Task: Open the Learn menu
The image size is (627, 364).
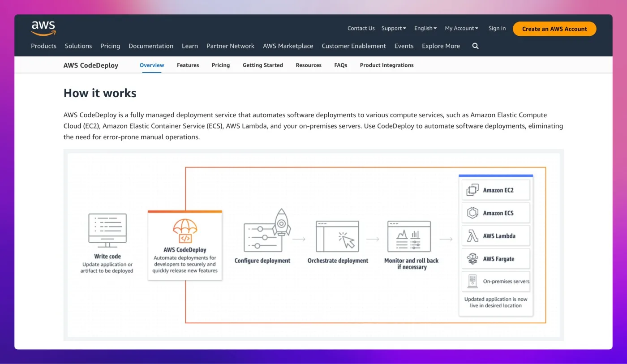Action: point(190,46)
